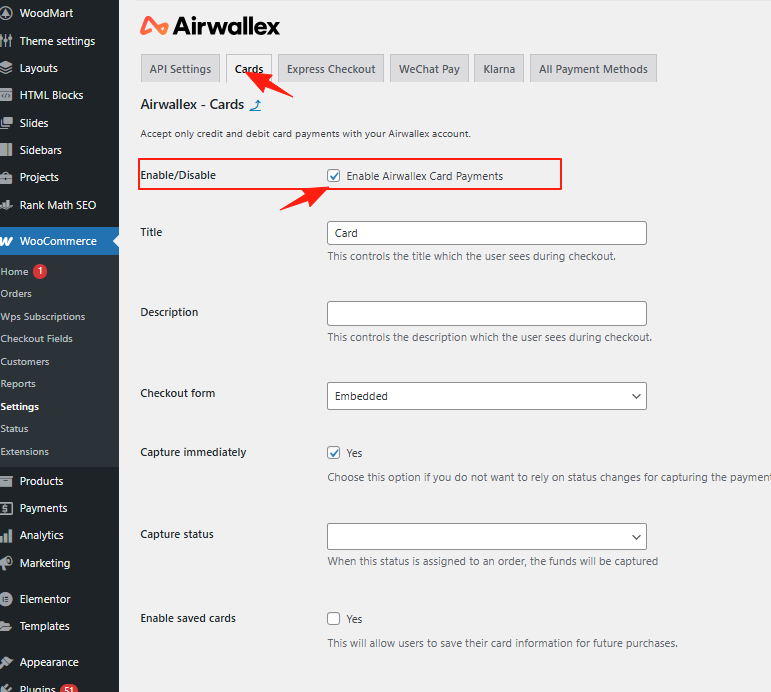Screen dimensions: 771x692
Task: Click the Rank Math SEO icon
Action: 5,205
